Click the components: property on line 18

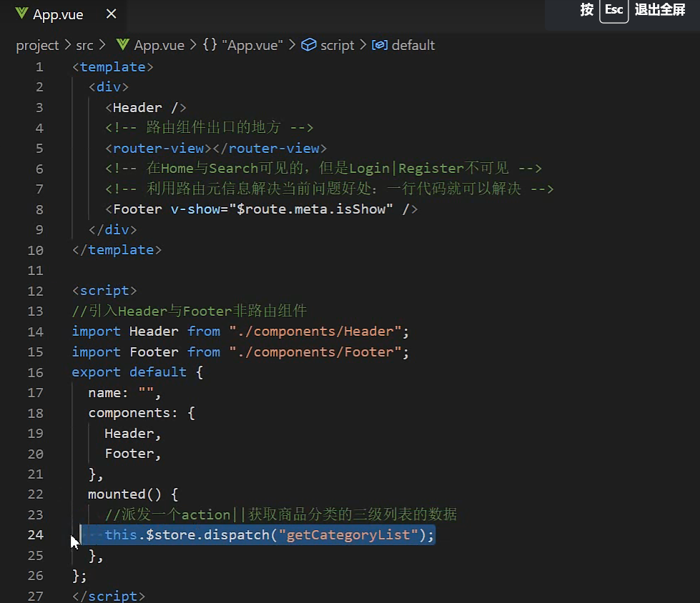point(132,413)
